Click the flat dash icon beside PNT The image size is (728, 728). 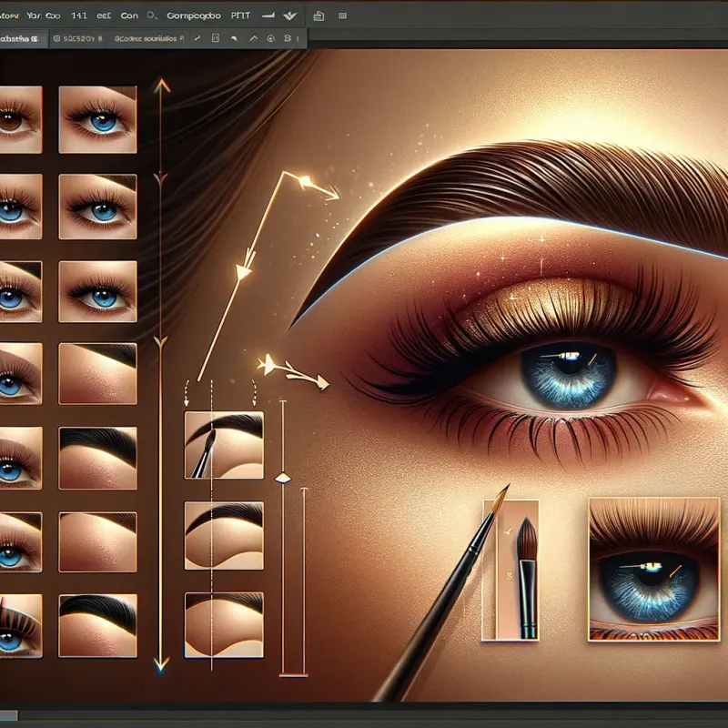point(268,15)
